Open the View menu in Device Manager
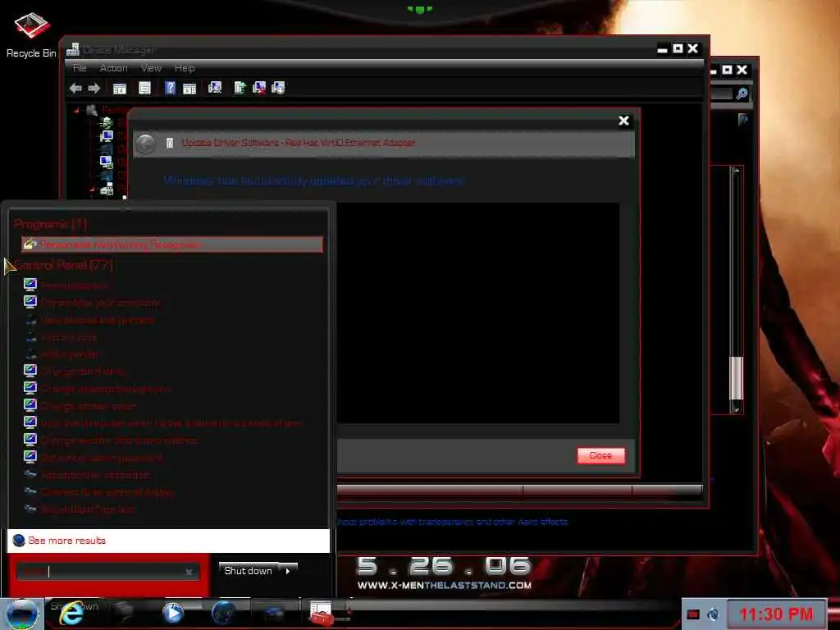The height and width of the screenshot is (630, 840). [x=151, y=68]
